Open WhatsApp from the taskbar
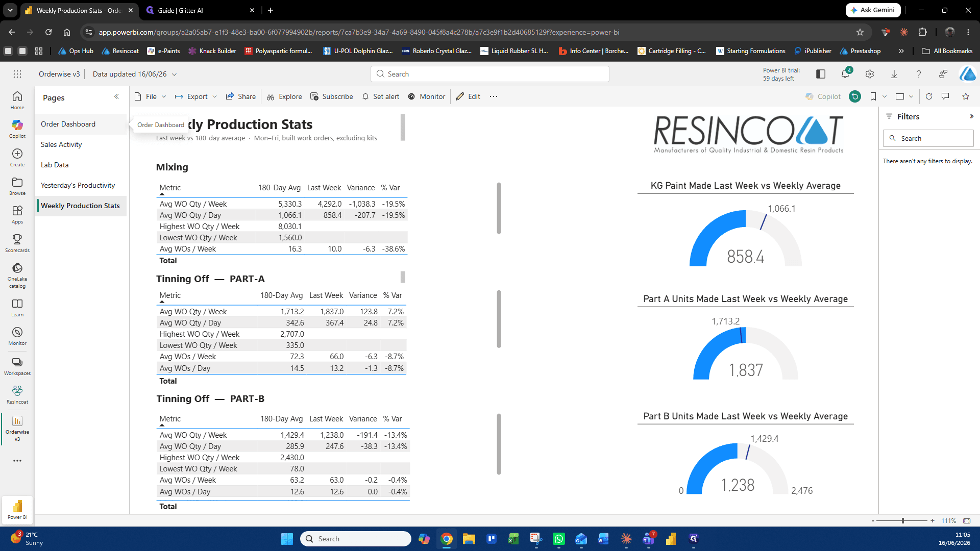The width and height of the screenshot is (980, 551). point(559,539)
